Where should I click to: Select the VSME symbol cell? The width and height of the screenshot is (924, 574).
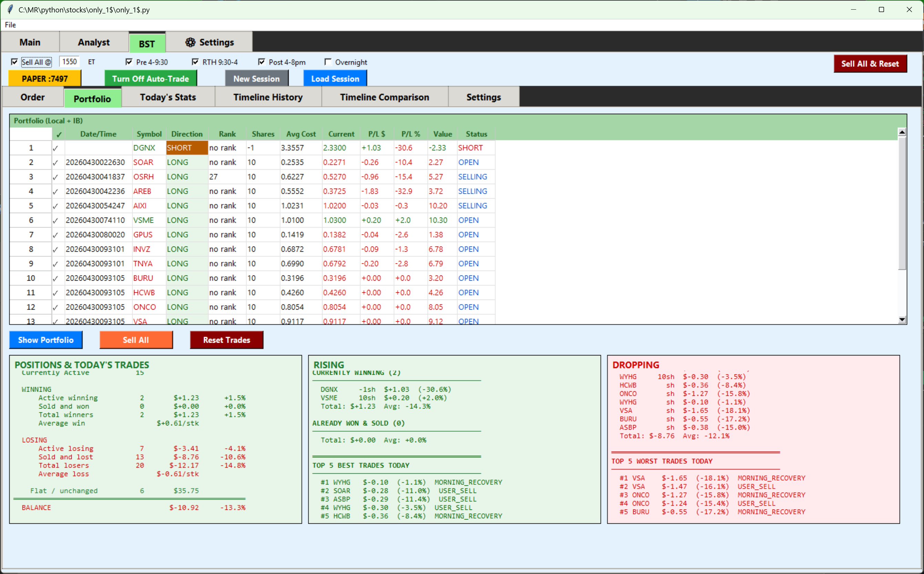click(149, 220)
